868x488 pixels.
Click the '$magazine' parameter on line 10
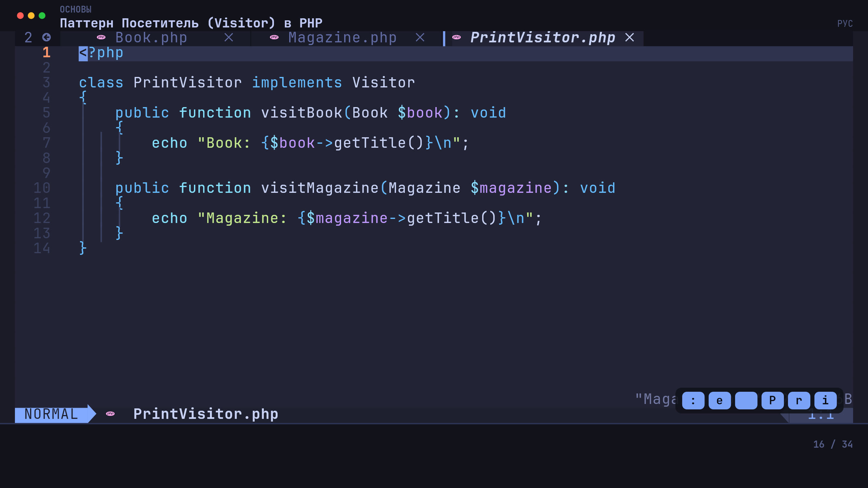point(511,188)
